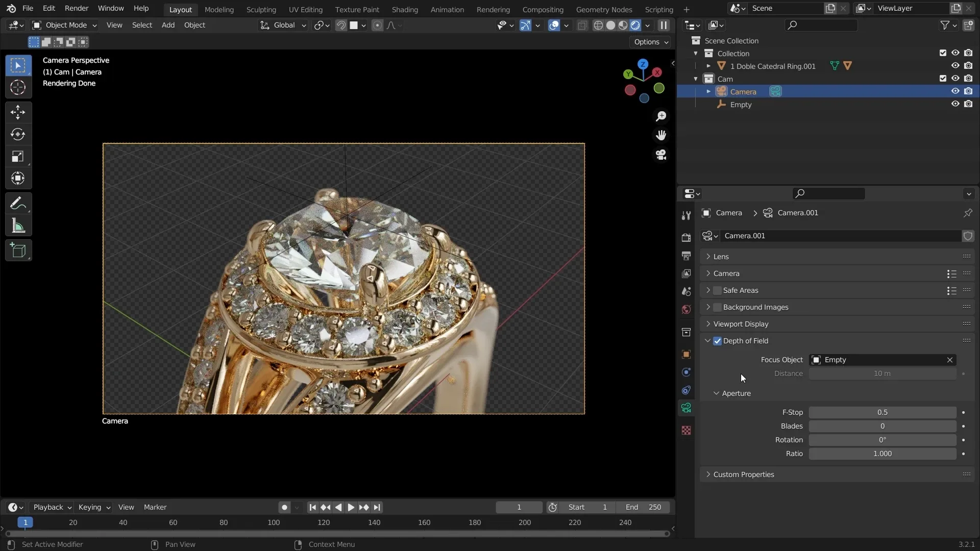Viewport: 980px width, 551px height.
Task: Click the Render Properties icon
Action: coord(686,237)
